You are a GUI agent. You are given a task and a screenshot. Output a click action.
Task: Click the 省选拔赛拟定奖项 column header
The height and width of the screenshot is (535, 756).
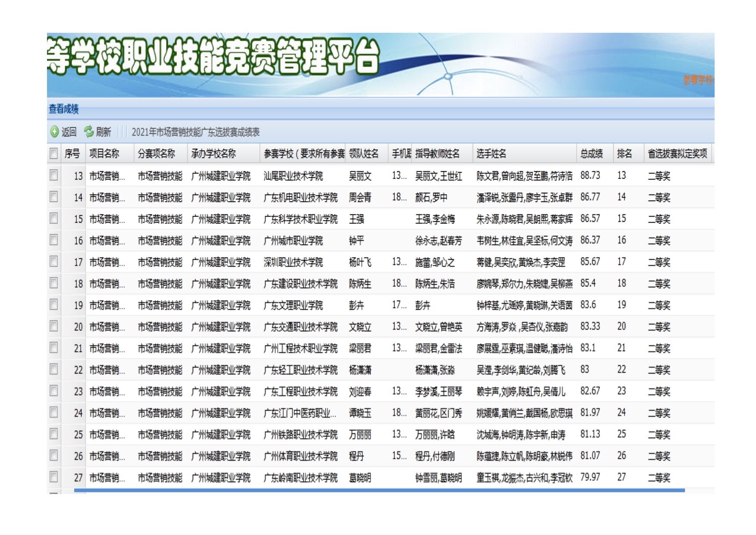[677, 154]
